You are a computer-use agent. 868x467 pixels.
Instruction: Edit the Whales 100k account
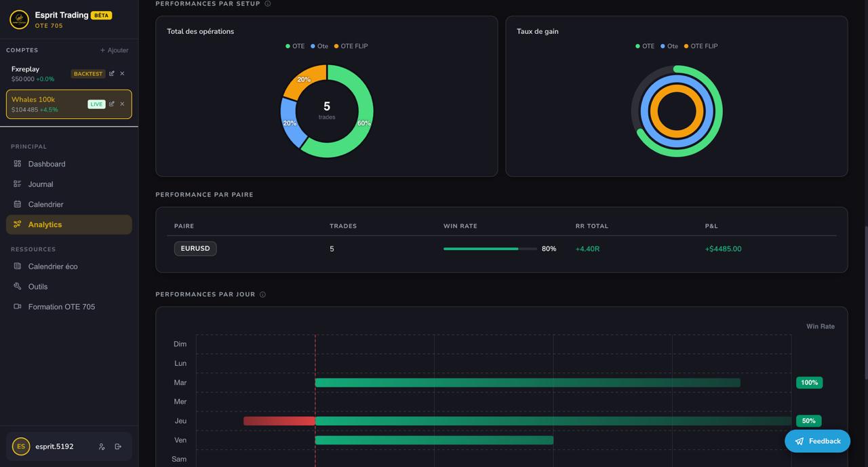[x=112, y=104]
